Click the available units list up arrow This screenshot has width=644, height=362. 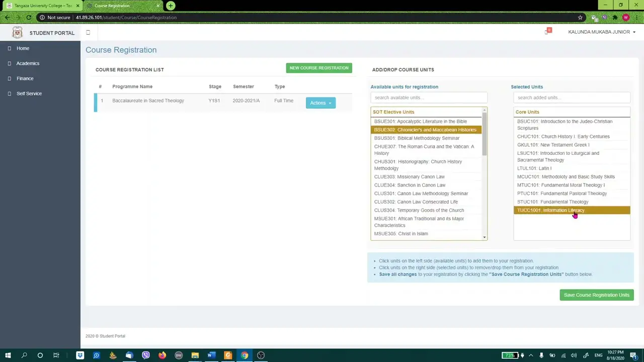pos(485,110)
